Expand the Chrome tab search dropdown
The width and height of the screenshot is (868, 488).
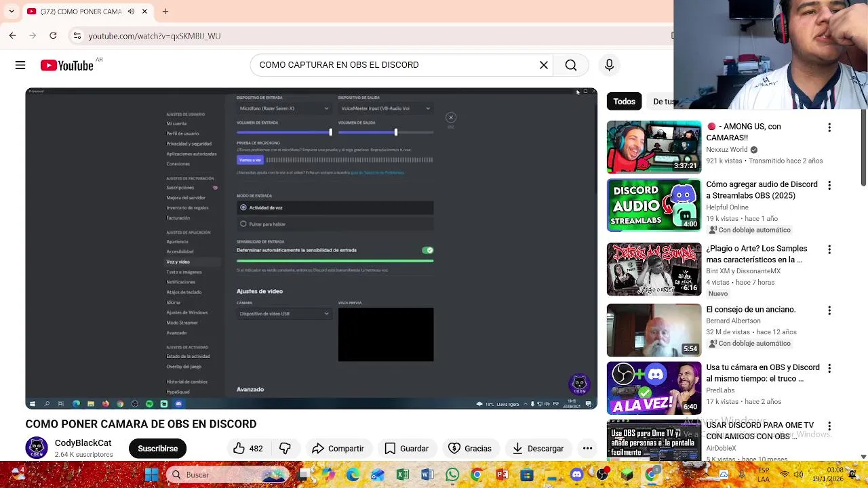[x=12, y=12]
